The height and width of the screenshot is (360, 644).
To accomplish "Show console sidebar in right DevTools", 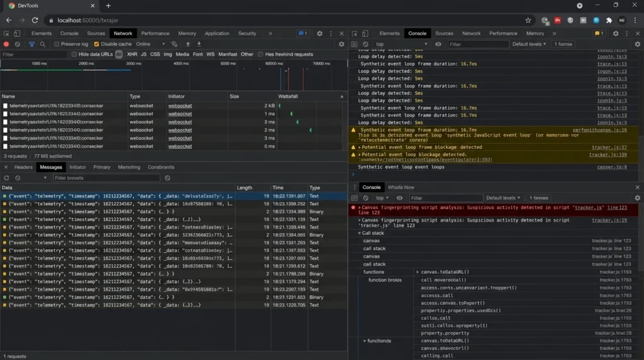I will [354, 44].
